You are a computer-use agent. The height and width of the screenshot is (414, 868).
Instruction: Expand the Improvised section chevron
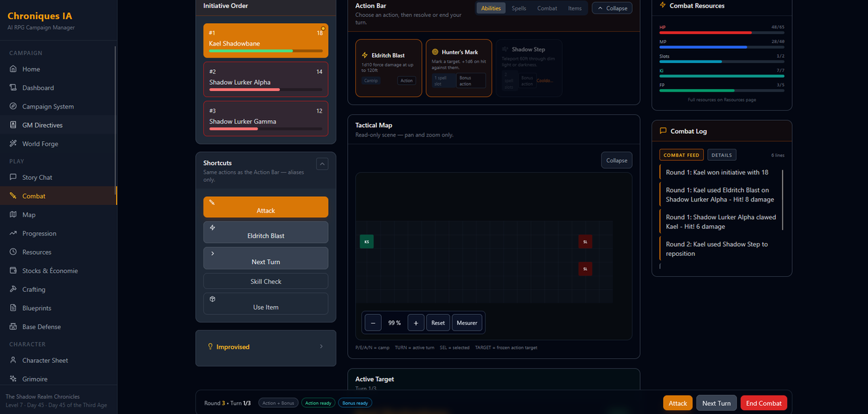coord(321,346)
